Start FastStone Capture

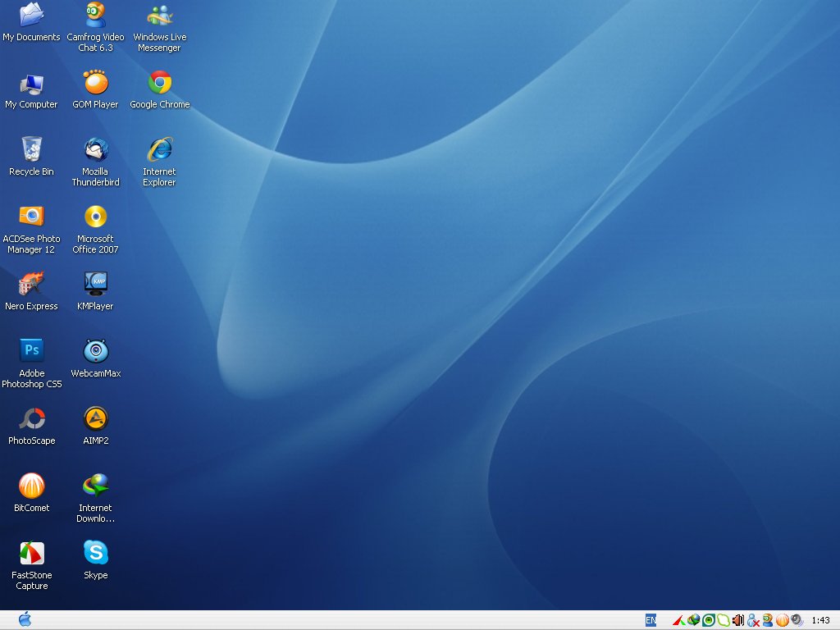[31, 551]
